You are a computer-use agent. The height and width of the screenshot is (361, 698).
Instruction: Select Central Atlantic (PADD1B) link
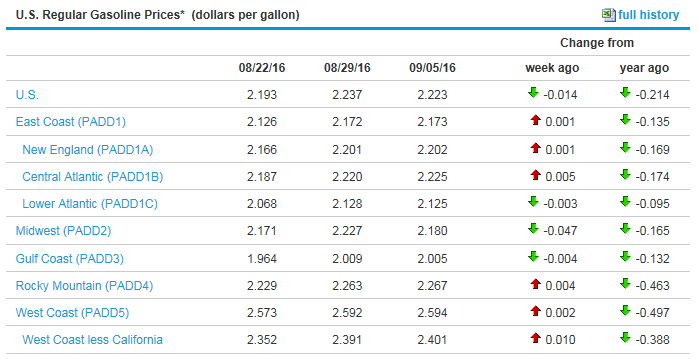[x=93, y=177]
